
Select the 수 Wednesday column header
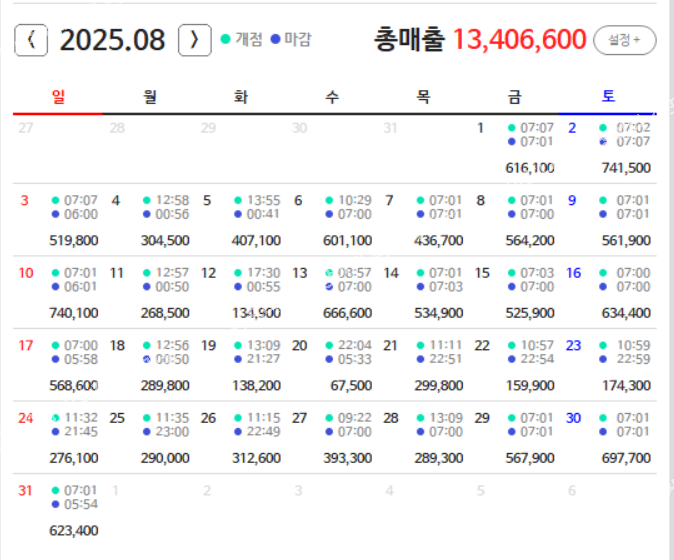tap(332, 97)
